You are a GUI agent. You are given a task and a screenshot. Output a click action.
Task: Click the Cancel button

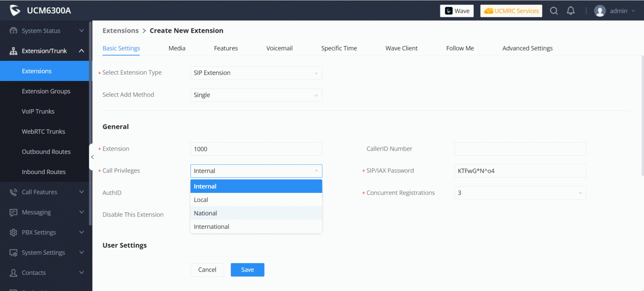coord(207,270)
